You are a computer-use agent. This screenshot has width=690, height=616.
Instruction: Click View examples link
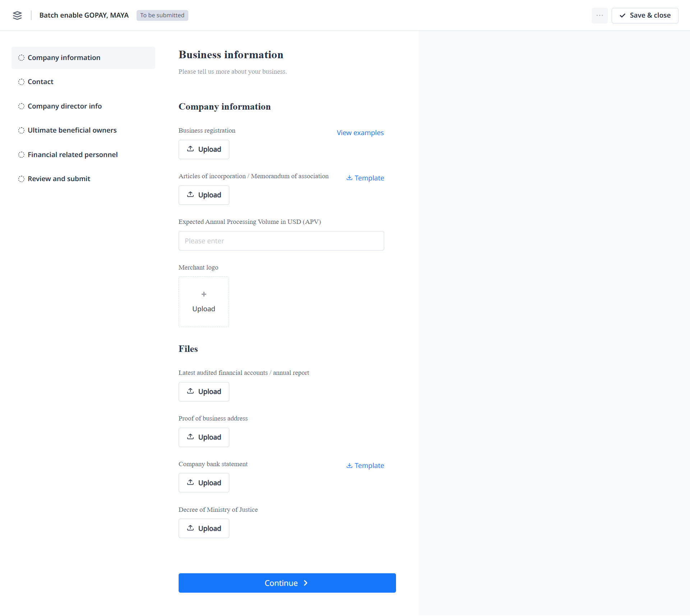360,133
